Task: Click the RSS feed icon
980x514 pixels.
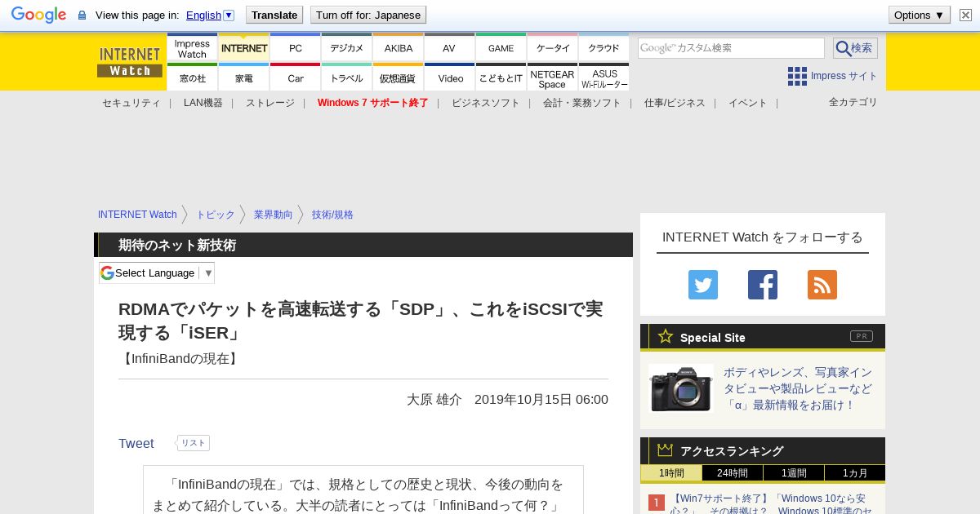Action: 822,285
